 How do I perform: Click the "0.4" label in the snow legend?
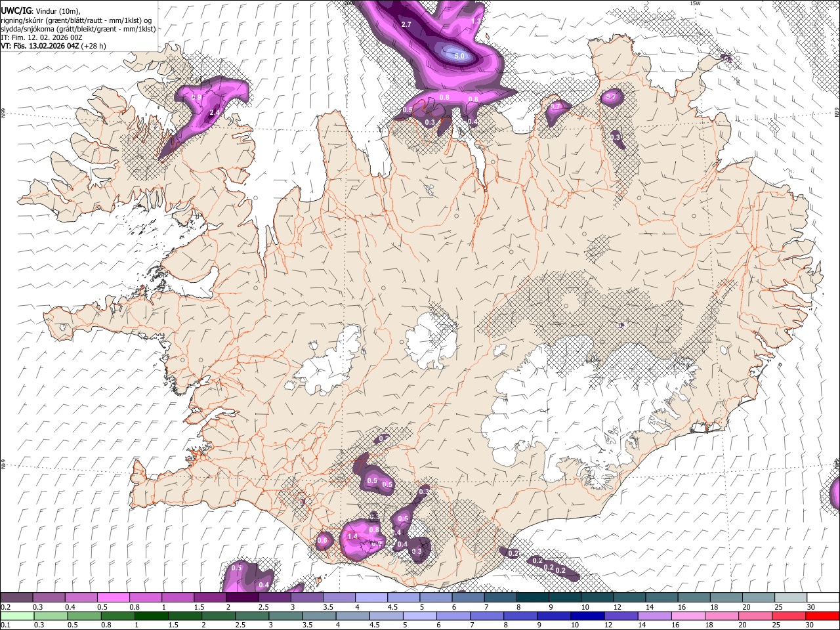tap(70, 607)
